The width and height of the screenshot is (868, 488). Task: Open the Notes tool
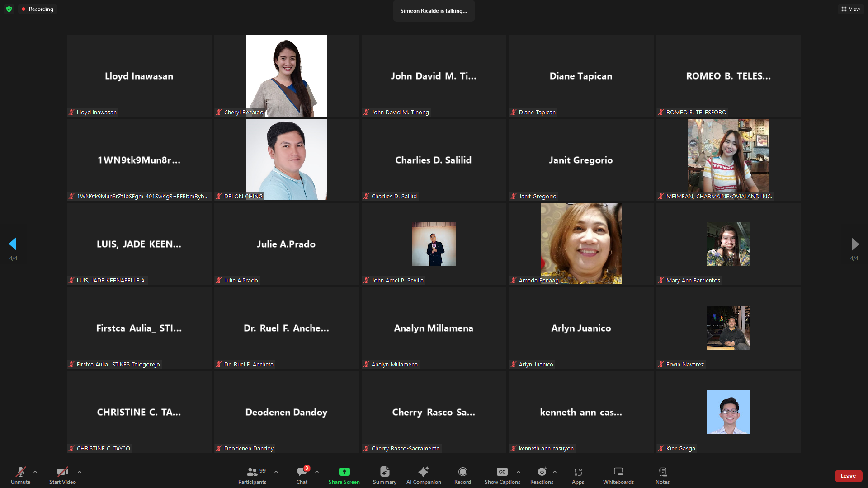pos(662,472)
